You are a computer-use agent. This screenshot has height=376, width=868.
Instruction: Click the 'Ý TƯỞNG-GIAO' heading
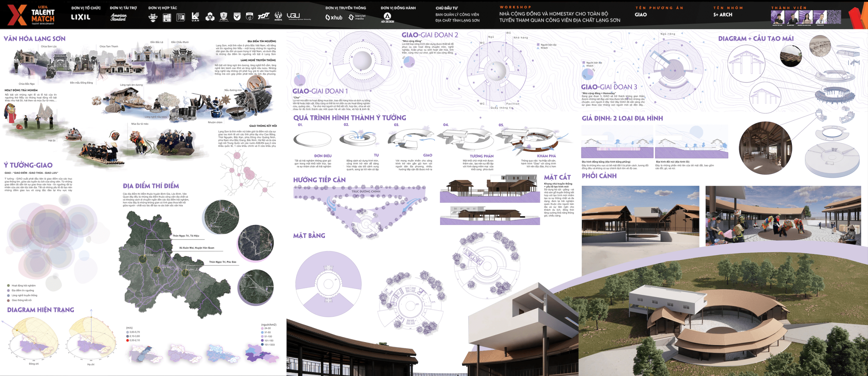28,165
